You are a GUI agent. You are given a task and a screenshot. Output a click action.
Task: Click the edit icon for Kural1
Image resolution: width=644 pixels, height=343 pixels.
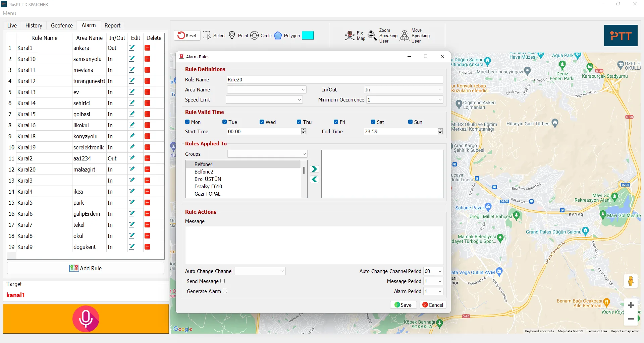tap(132, 48)
